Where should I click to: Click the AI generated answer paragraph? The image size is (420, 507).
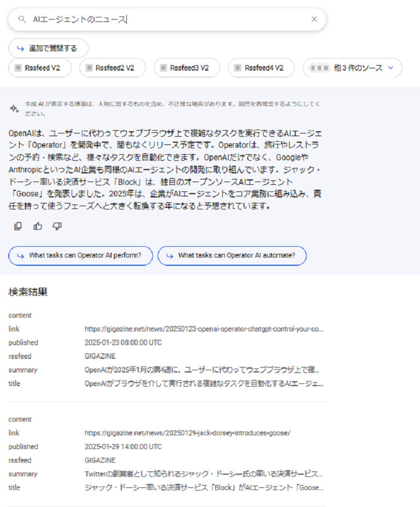coord(165,170)
